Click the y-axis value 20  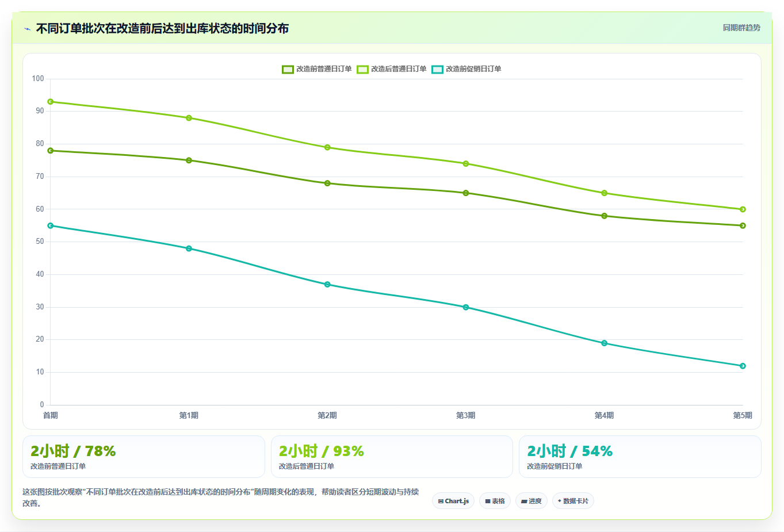point(40,339)
